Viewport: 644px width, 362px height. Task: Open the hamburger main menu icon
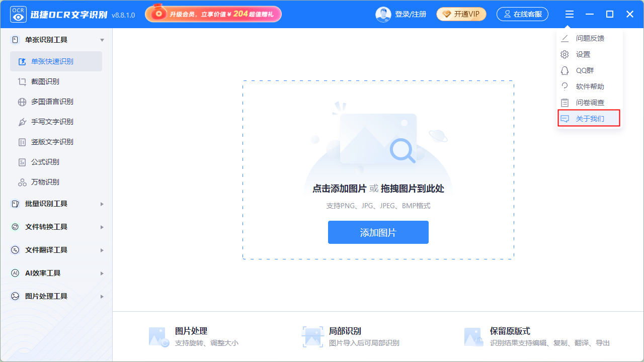[x=569, y=14]
